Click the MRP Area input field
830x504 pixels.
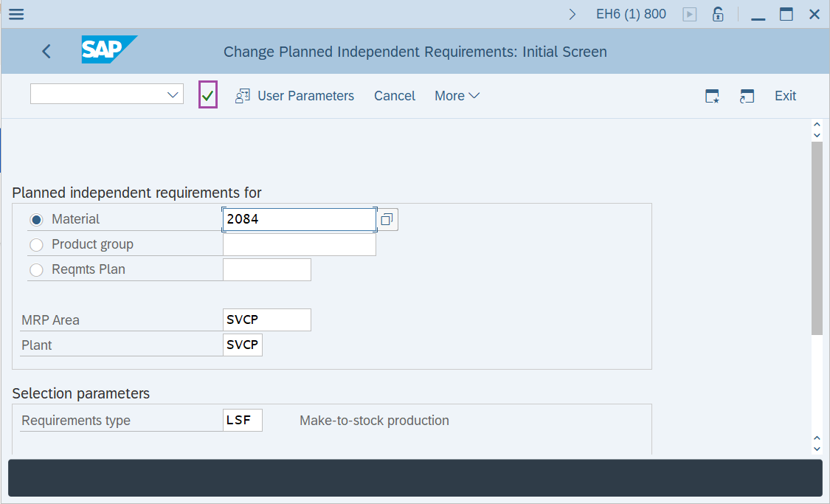pyautogui.click(x=266, y=320)
